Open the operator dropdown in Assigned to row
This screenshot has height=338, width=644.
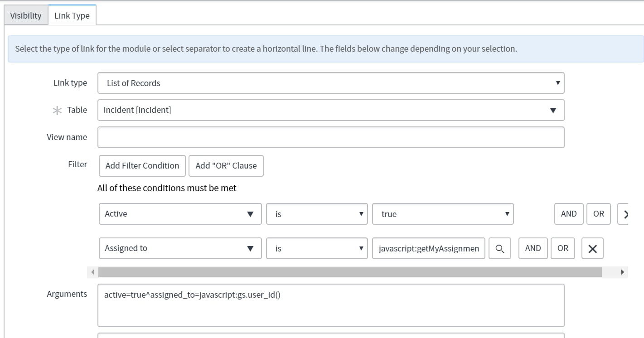tap(317, 248)
